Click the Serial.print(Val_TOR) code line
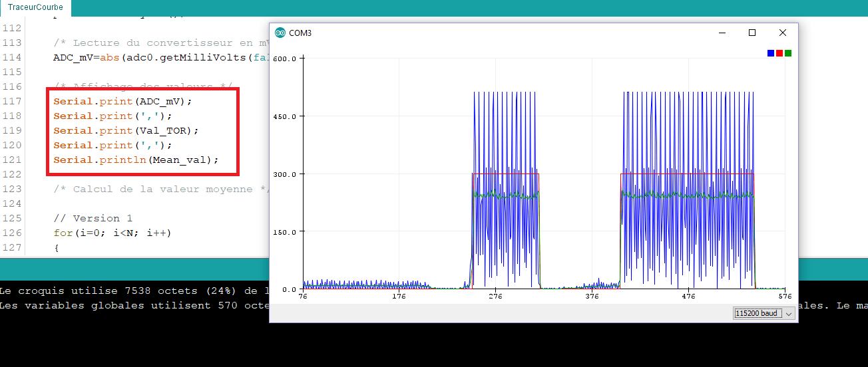The height and width of the screenshot is (367, 868). click(126, 130)
